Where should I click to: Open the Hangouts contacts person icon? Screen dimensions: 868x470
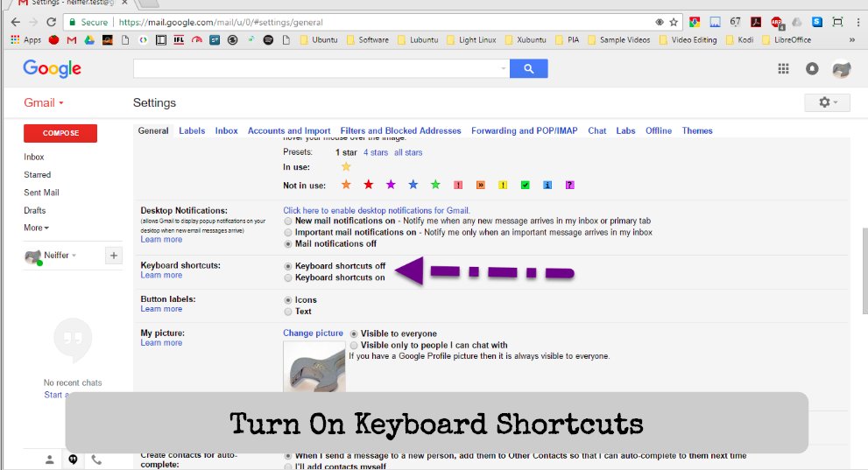pos(49,459)
